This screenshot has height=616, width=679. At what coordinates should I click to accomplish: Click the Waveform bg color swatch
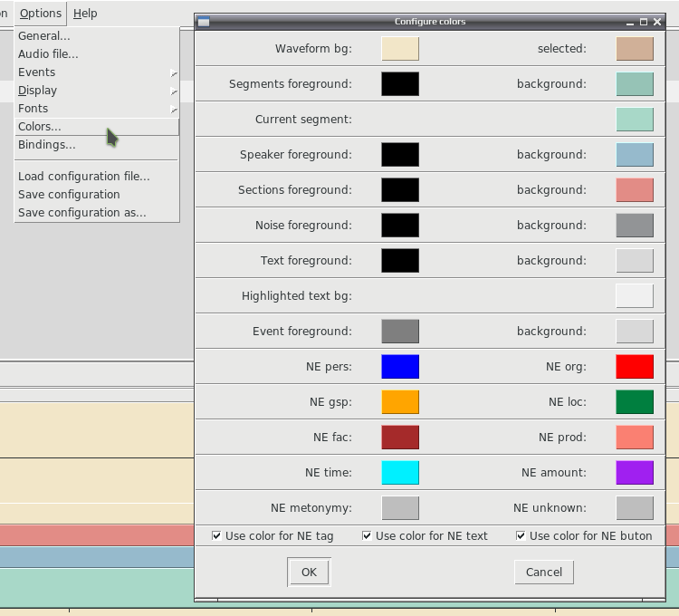click(400, 49)
